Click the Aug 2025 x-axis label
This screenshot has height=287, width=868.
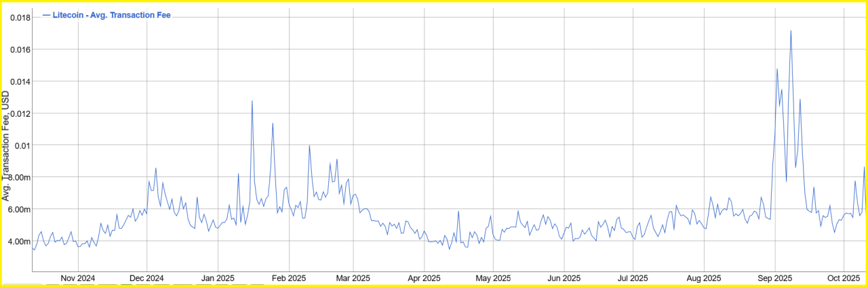703,278
